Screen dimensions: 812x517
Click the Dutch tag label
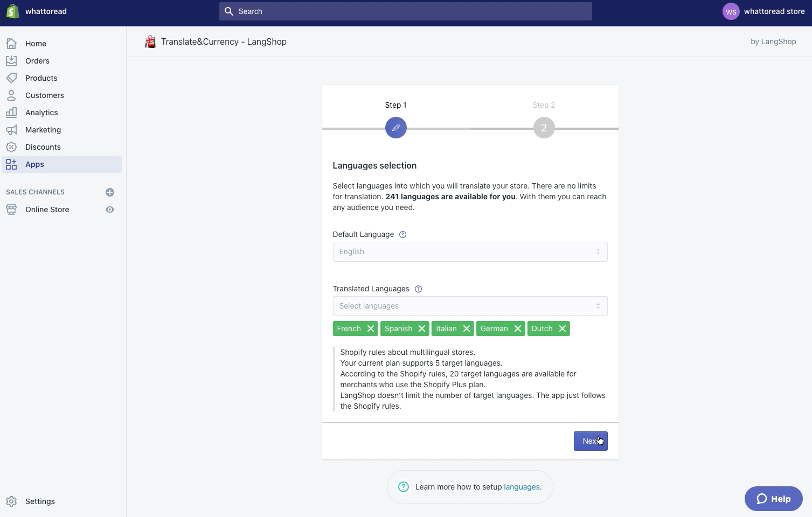pyautogui.click(x=542, y=329)
